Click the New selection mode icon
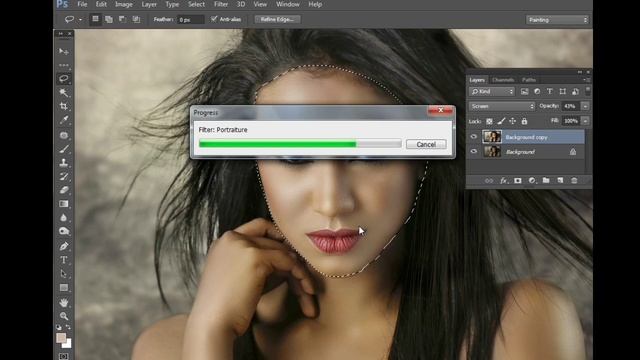This screenshot has height=360, width=640. pyautogui.click(x=95, y=19)
